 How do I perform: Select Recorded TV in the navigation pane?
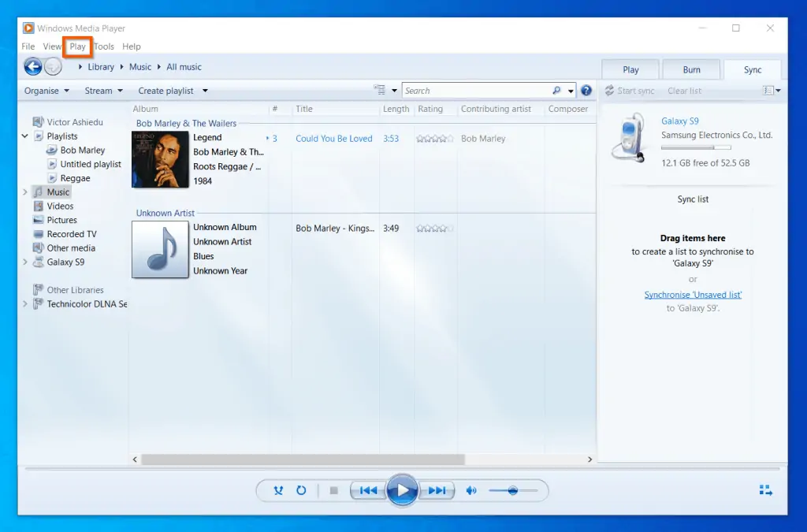pyautogui.click(x=71, y=233)
